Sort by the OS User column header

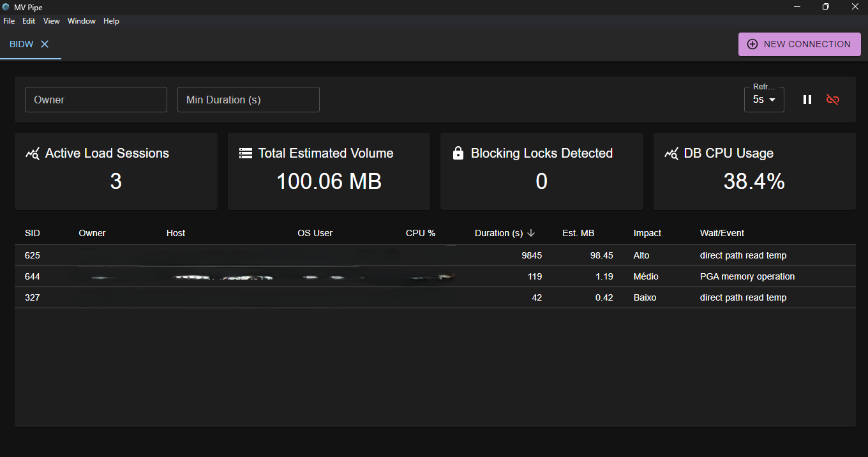[315, 233]
